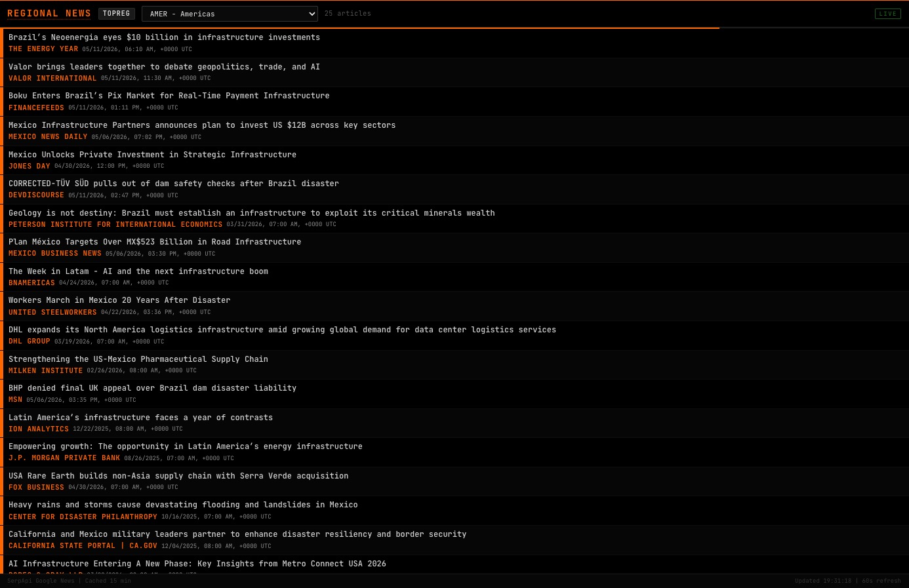This screenshot has width=909, height=588.
Task: Click UNITED STEELWORKERS source label
Action: tap(52, 313)
